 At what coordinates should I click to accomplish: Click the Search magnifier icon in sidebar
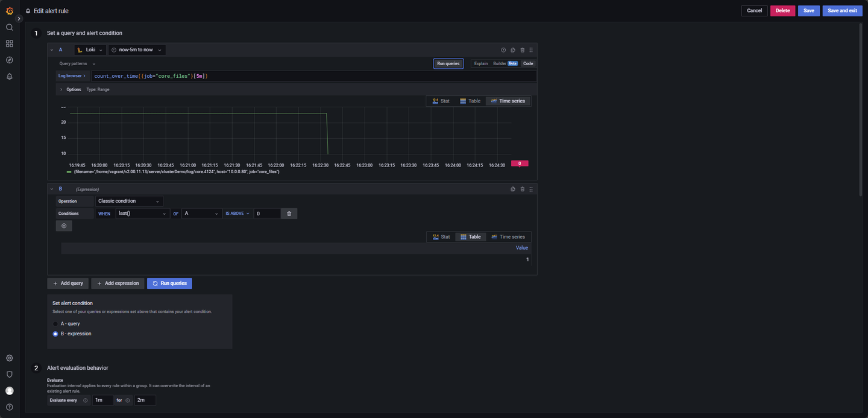pos(10,27)
